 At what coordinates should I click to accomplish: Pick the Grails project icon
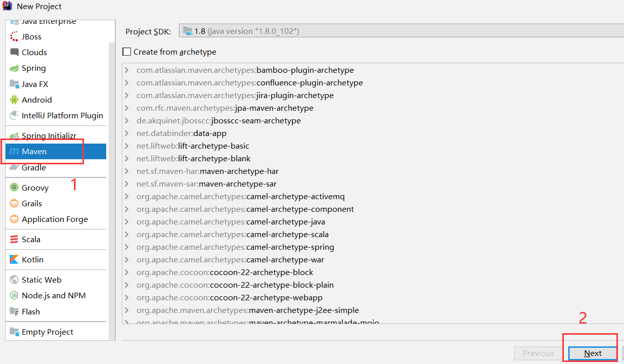[14, 203]
